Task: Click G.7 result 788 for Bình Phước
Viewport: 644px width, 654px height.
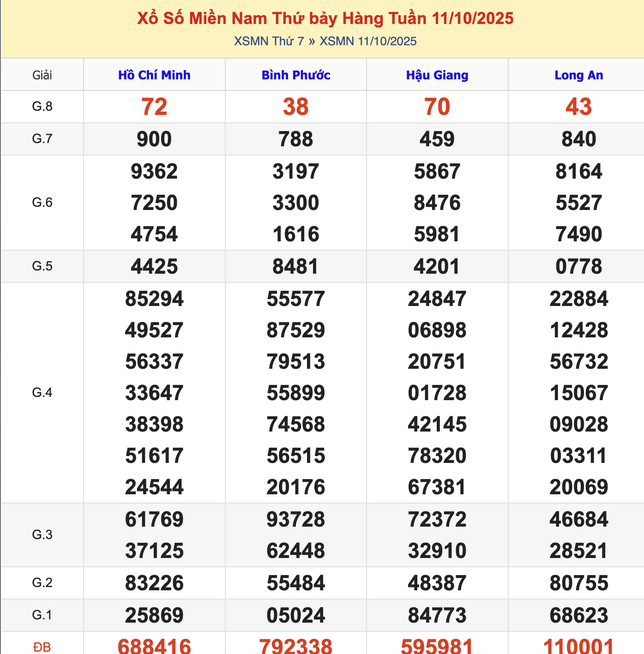Action: pos(296,139)
